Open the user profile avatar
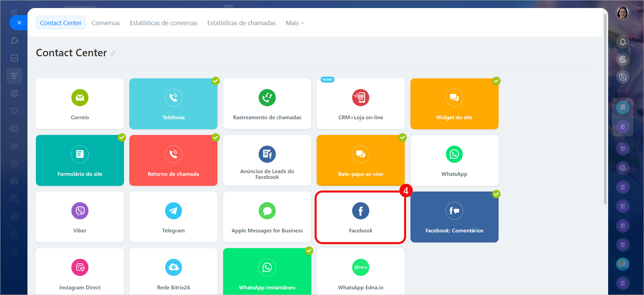 [623, 13]
